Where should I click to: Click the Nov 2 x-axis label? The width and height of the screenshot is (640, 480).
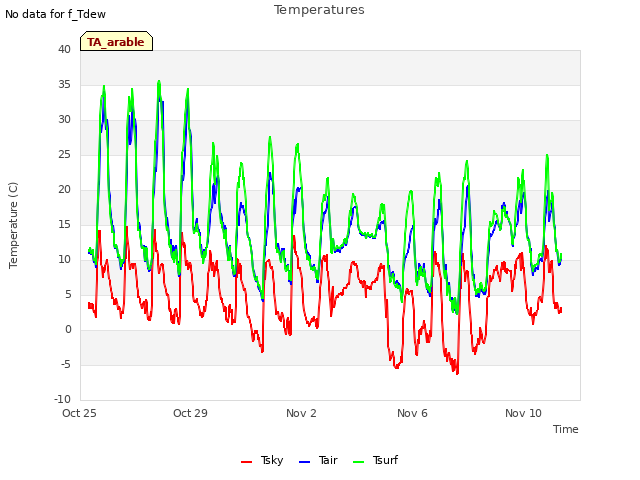[301, 413]
